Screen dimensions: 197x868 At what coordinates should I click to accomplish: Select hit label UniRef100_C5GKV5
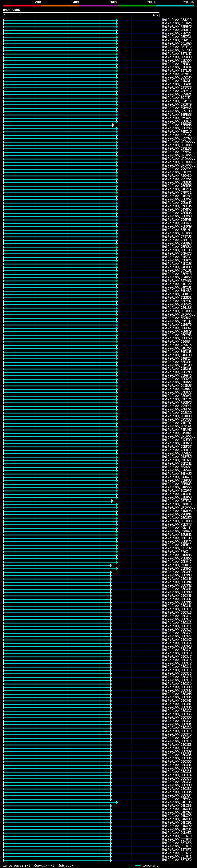(x=177, y=379)
